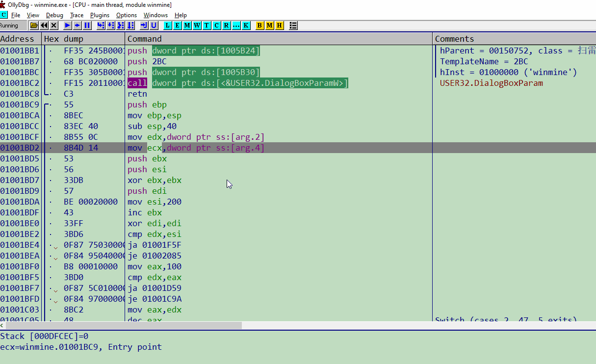Open the search Results window with R
The height and width of the screenshot is (364, 596).
[226, 25]
